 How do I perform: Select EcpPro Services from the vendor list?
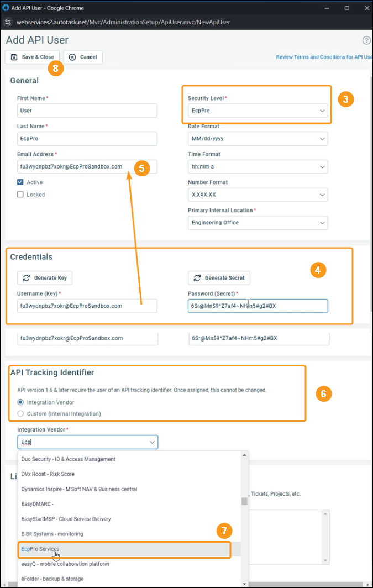pyautogui.click(x=40, y=549)
